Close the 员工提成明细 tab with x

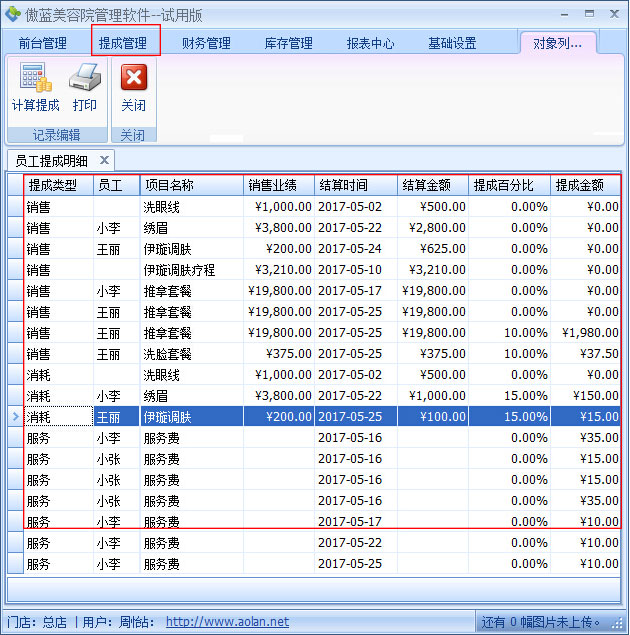(x=104, y=160)
